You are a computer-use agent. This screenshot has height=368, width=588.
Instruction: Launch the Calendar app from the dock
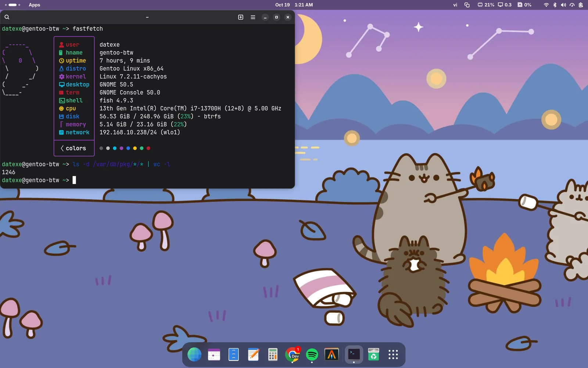click(x=214, y=354)
